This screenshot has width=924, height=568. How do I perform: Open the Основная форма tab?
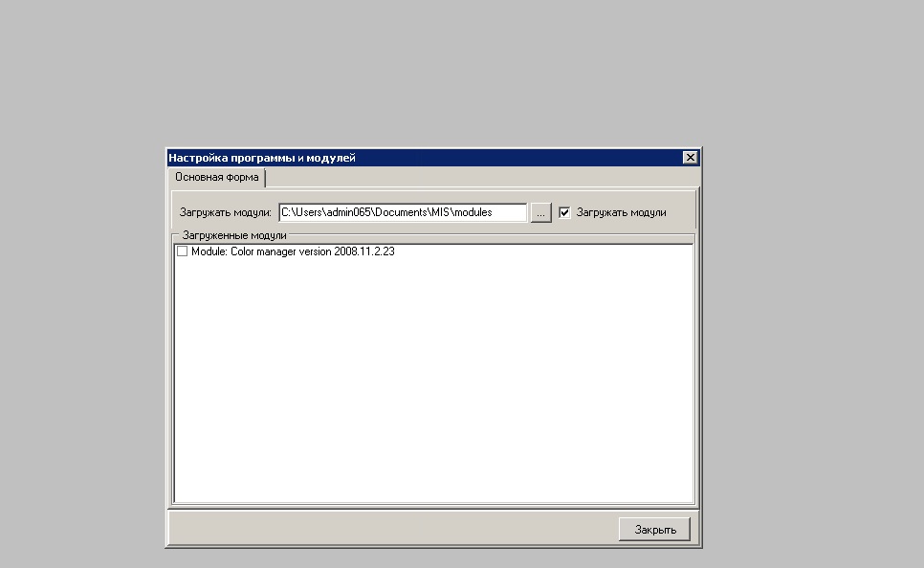click(217, 177)
